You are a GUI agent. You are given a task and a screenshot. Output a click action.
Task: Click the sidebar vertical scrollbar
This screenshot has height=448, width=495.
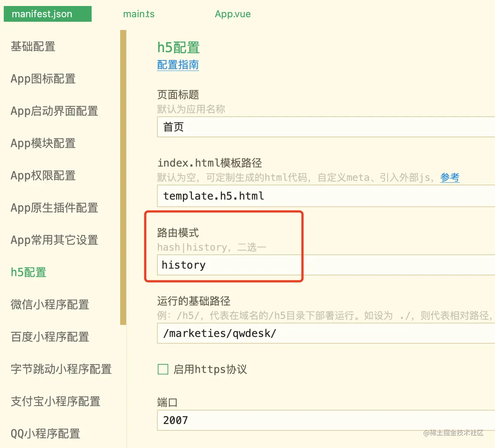123,177
